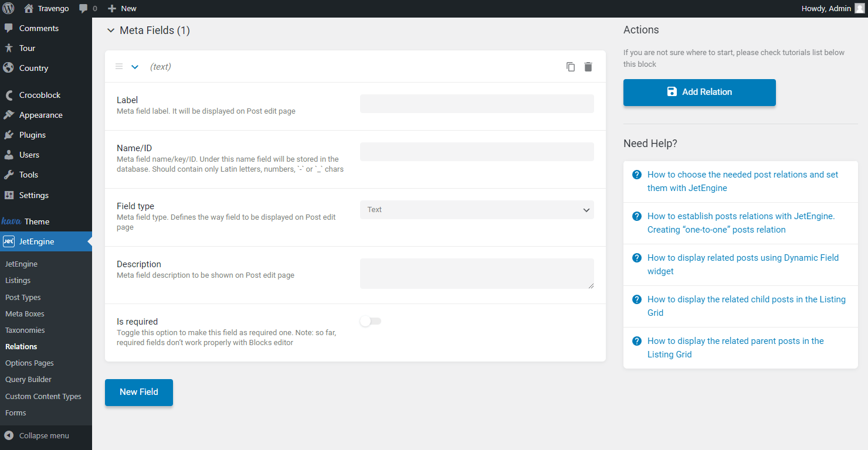Click help icon beside 'Dynamic Field widget'
Viewport: 868px width, 450px height.
pos(636,258)
